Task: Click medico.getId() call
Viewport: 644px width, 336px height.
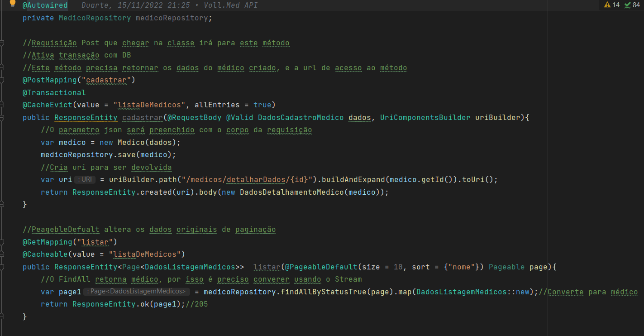Action: pos(421,179)
